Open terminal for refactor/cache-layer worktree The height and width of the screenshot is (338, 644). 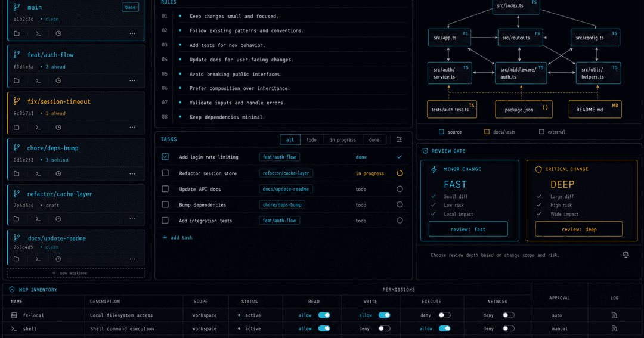click(38, 219)
